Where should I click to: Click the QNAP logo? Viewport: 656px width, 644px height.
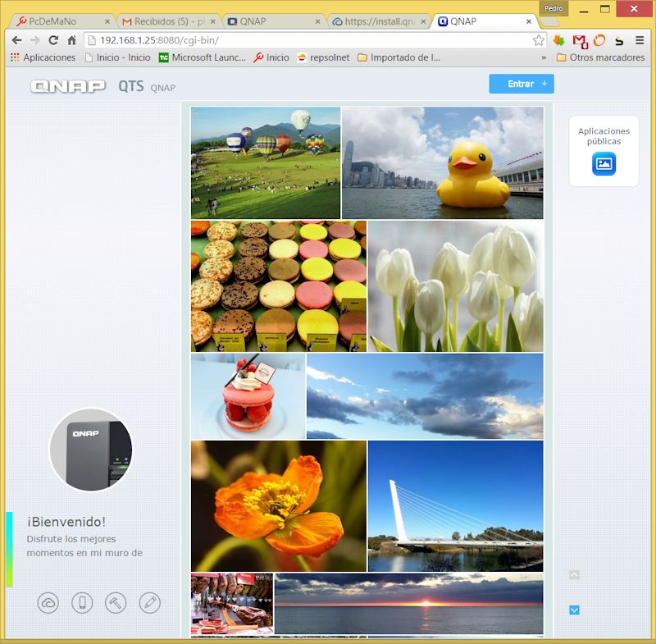[68, 86]
